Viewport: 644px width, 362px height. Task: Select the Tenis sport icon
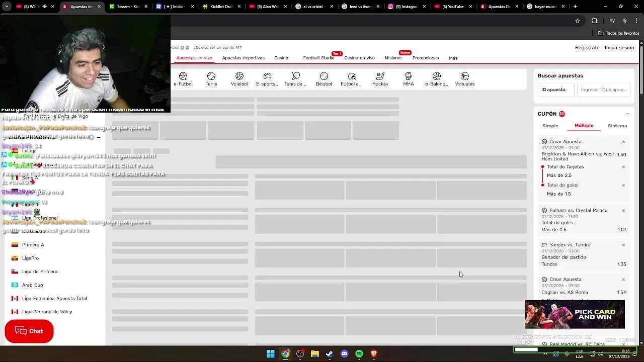pyautogui.click(x=211, y=79)
